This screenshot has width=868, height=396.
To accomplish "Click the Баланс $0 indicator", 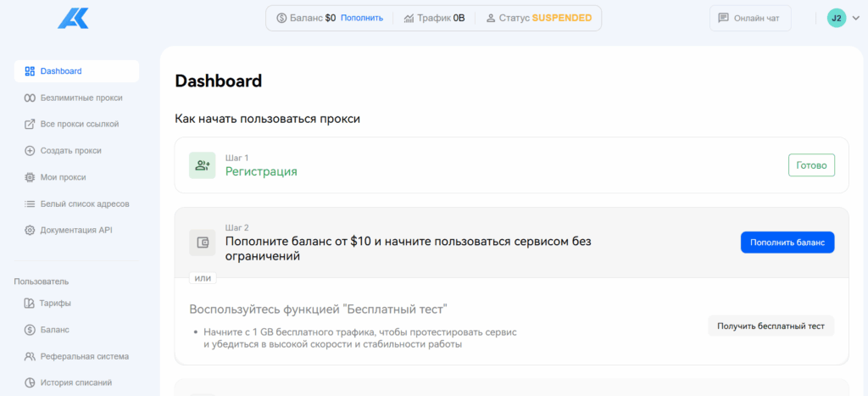I will pyautogui.click(x=306, y=19).
